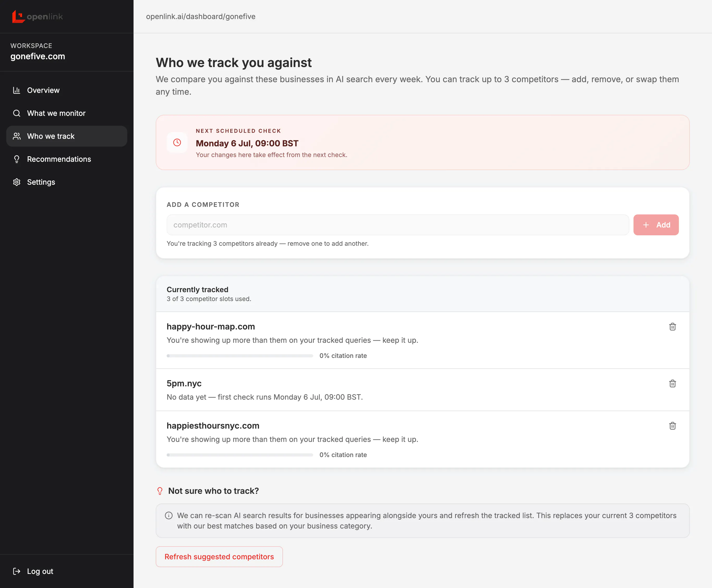Image resolution: width=712 pixels, height=588 pixels.
Task: Click the lightbulb icon beside Not sure who to track
Action: click(160, 491)
